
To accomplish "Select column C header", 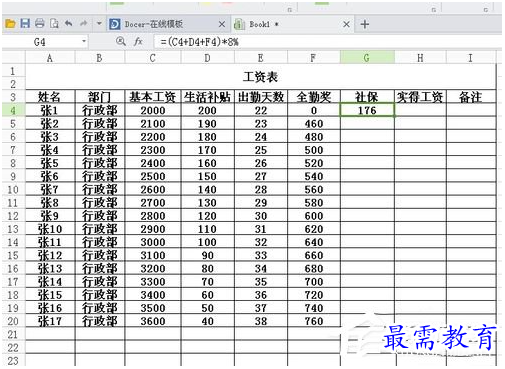I will coord(153,58).
